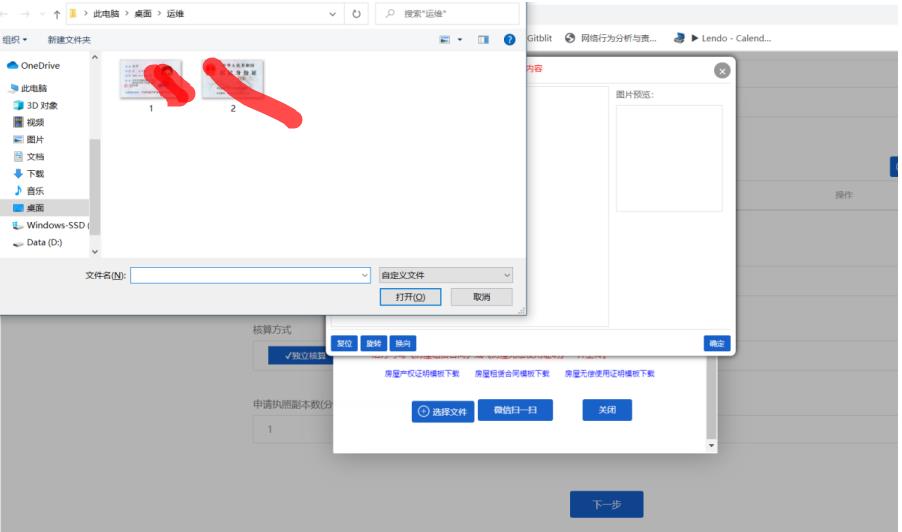Viewport: 902px width, 532px height.
Task: Open the 组织 menu
Action: coord(14,40)
